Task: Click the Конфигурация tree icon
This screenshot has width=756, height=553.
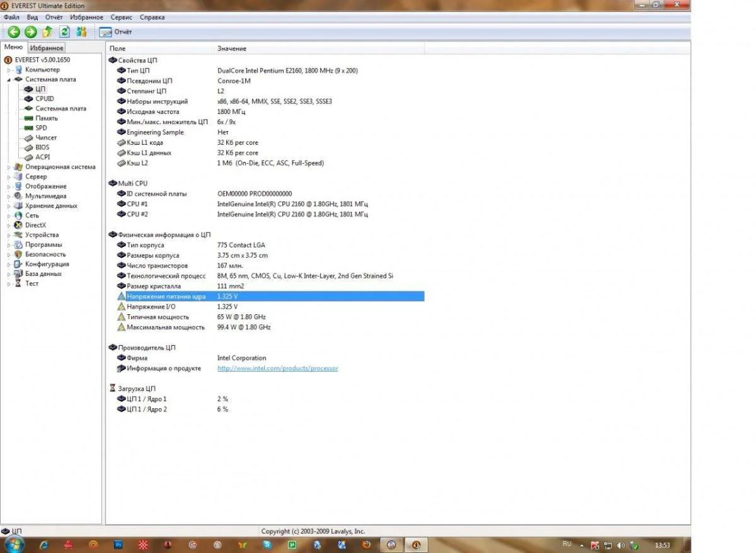Action: (x=18, y=264)
